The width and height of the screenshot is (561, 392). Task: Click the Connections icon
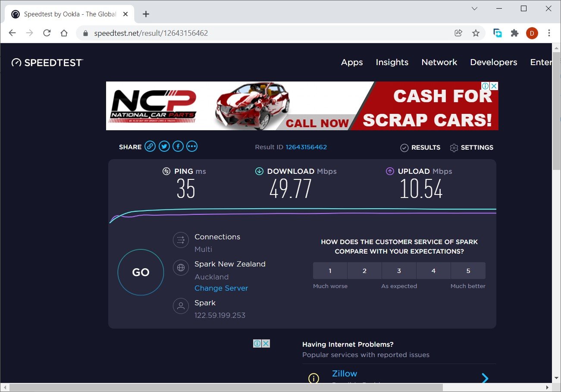coord(181,240)
